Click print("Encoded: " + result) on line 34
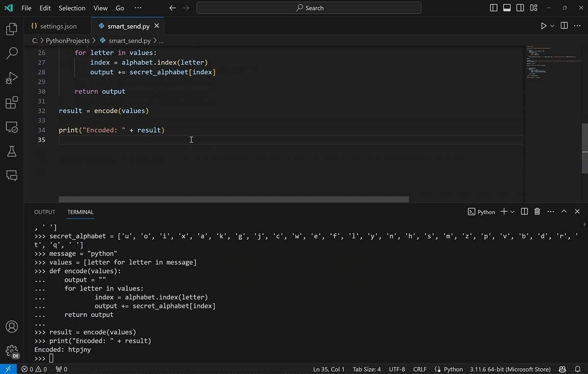588x374 pixels. (112, 130)
